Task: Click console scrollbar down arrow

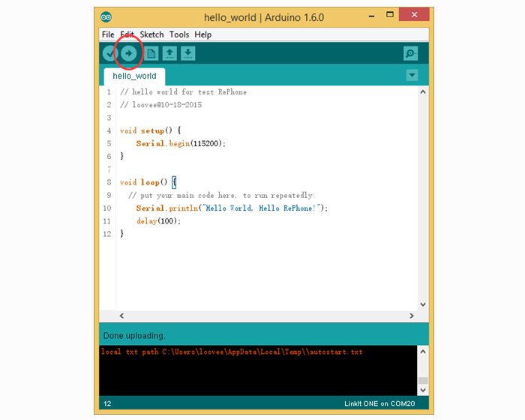Action: (x=423, y=390)
